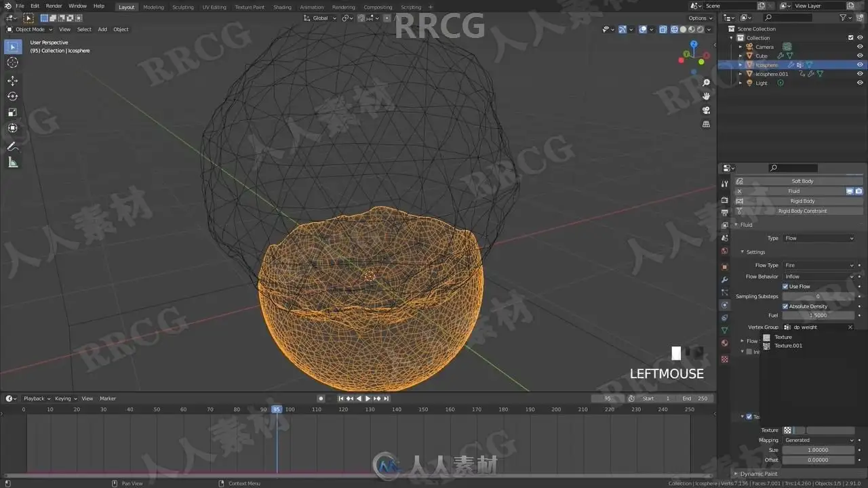Open the Output properties tab

point(724,213)
